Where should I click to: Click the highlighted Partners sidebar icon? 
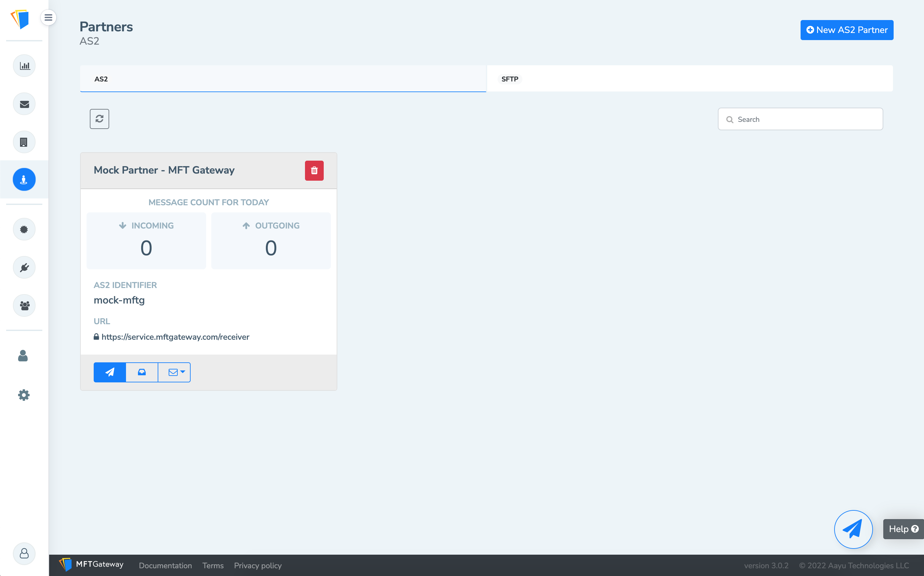24,179
